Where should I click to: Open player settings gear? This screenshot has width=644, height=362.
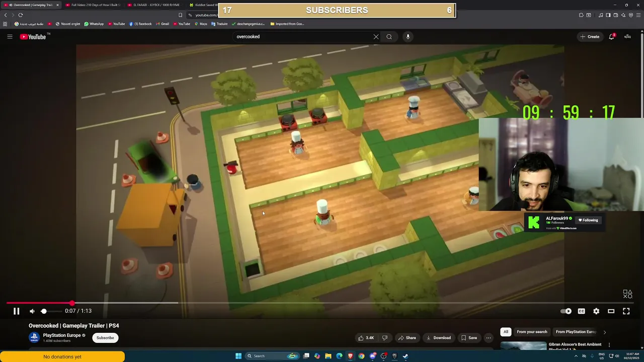pos(596,311)
